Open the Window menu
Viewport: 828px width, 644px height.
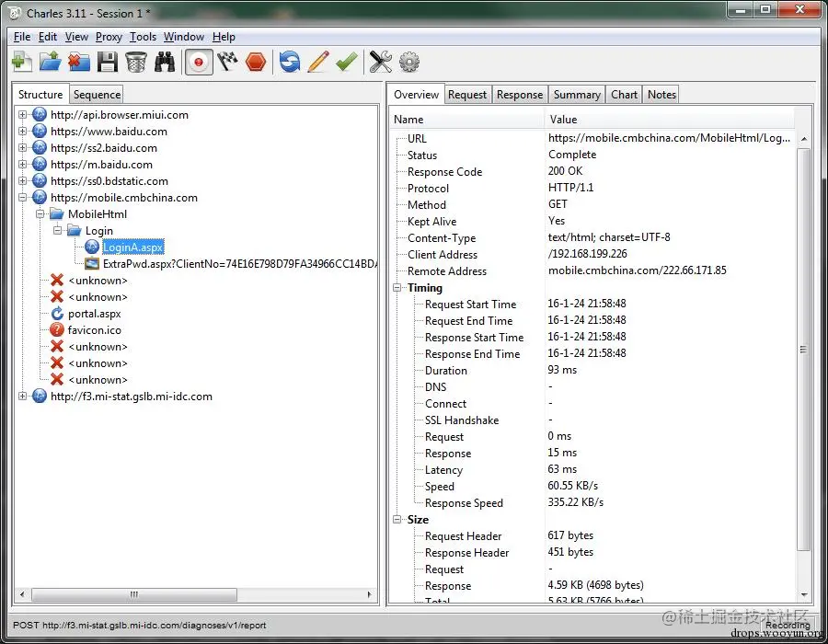coord(184,37)
